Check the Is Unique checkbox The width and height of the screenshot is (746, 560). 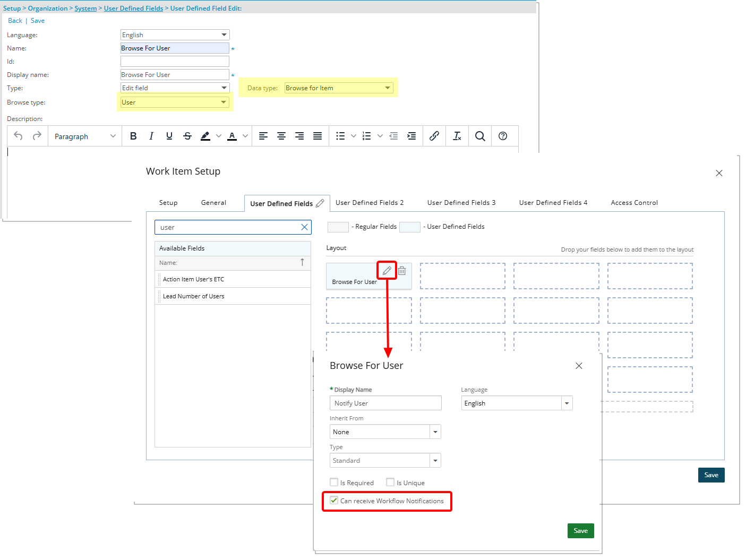coord(390,482)
